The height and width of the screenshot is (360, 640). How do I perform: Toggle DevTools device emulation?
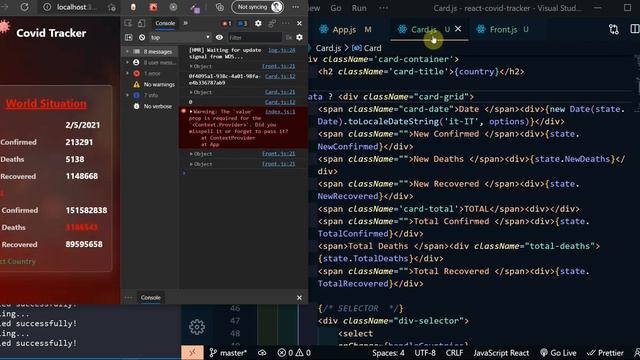point(141,23)
